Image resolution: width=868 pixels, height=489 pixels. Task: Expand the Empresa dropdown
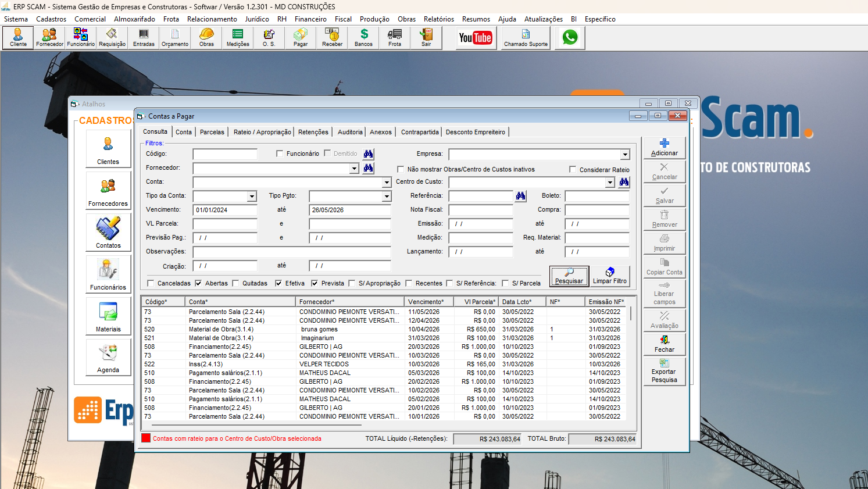[x=625, y=155]
